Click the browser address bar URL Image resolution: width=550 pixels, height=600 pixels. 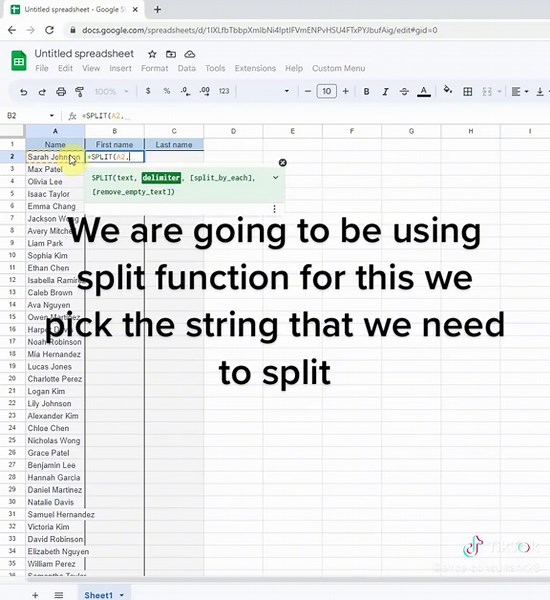tap(260, 30)
